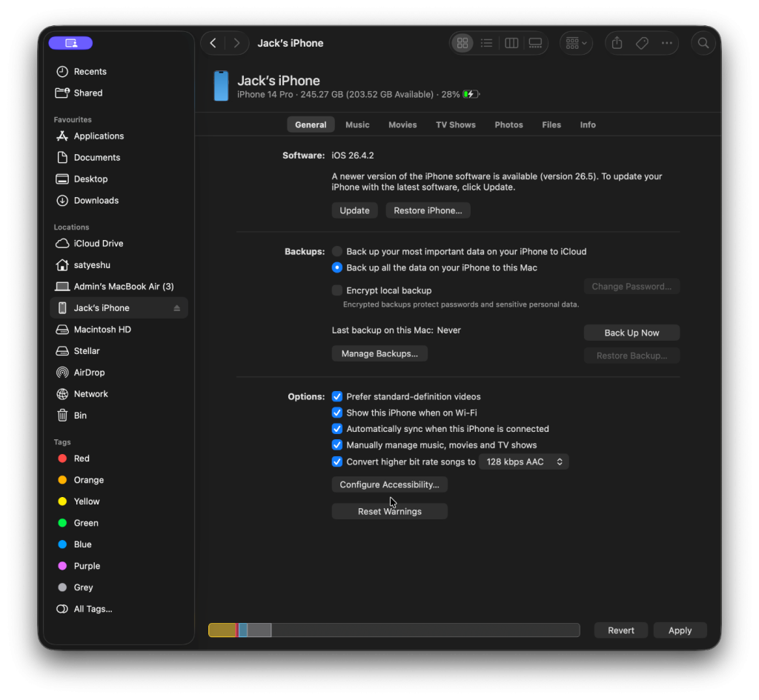Switch to gallery view
The width and height of the screenshot is (759, 700).
[535, 43]
